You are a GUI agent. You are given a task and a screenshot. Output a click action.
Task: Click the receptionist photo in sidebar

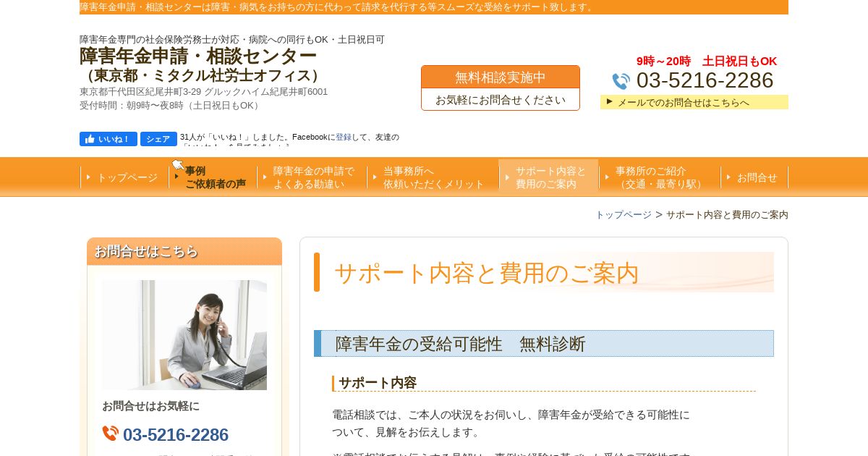[184, 335]
